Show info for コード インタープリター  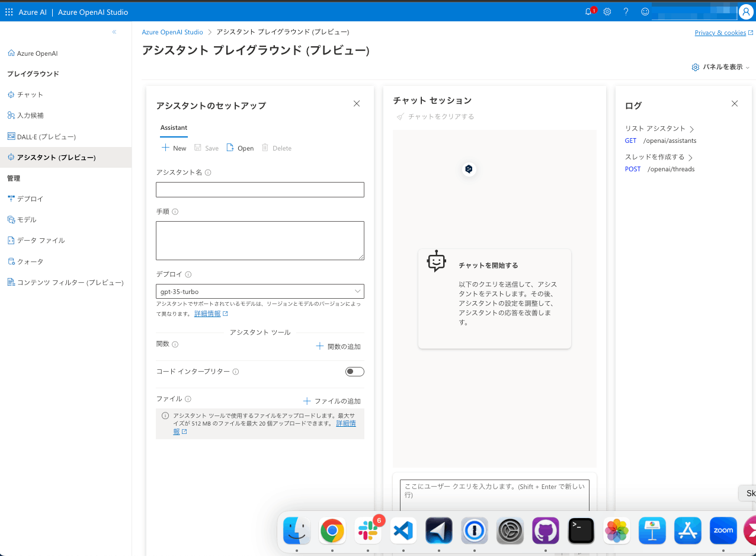point(236,372)
